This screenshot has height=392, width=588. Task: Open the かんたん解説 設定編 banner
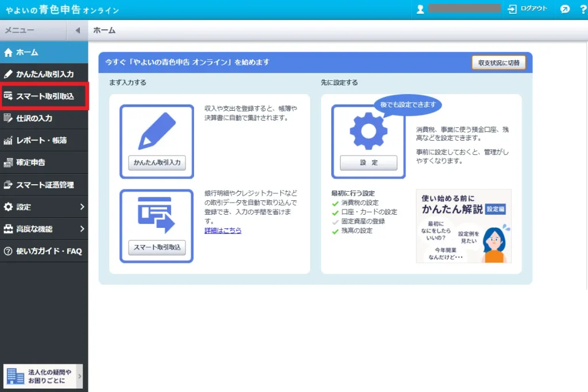pos(463,226)
